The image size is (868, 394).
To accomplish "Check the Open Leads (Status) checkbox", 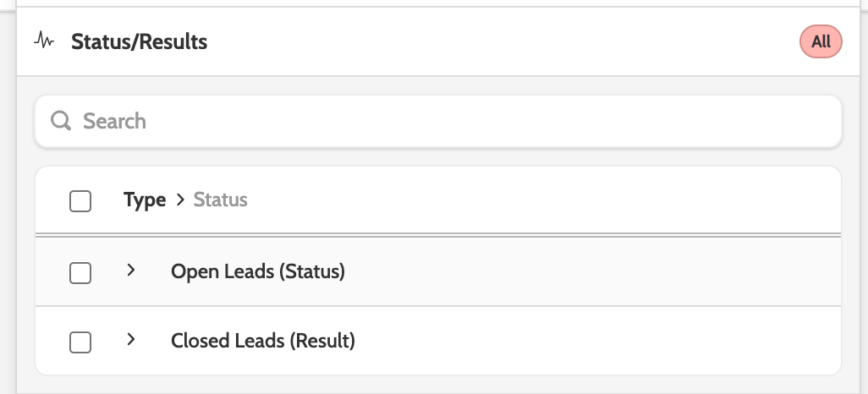I will pos(80,272).
